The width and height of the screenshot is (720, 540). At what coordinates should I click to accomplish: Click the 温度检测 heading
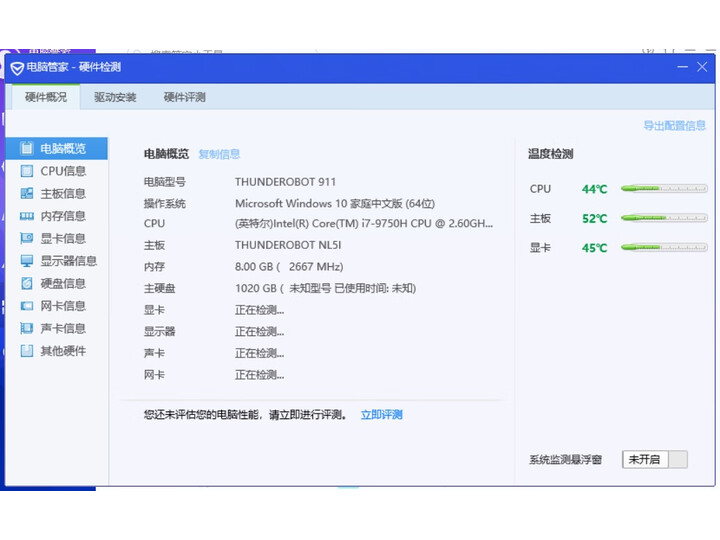(x=551, y=154)
